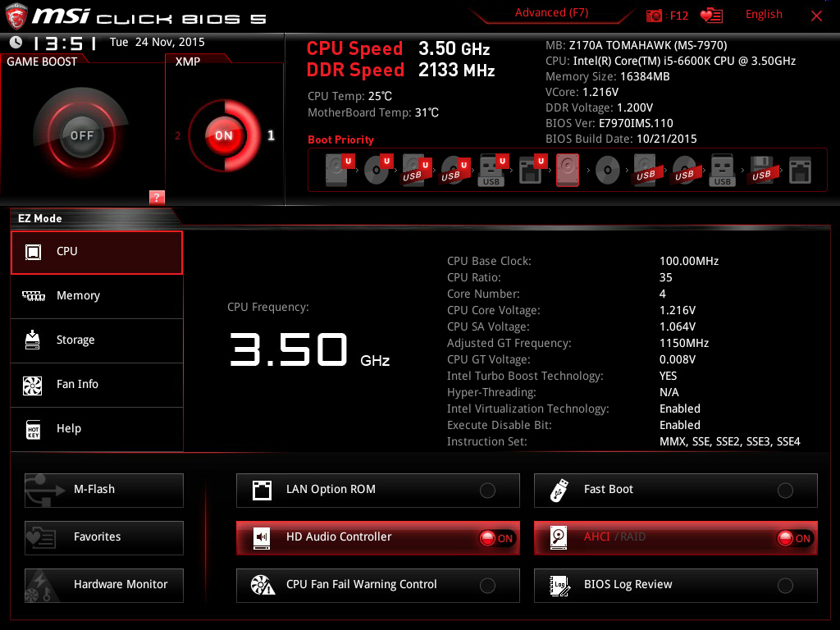
Task: Open the CPU section in EZ Mode
Action: point(97,253)
